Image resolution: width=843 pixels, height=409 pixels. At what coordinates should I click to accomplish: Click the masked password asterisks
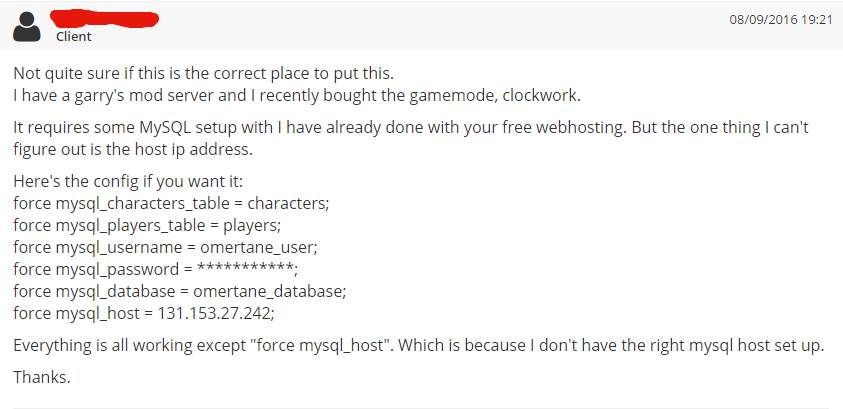pos(245,268)
